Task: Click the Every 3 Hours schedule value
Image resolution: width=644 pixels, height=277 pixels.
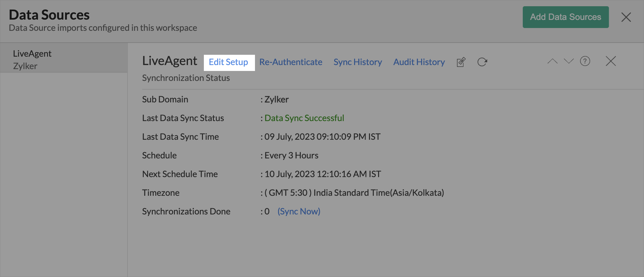Action: point(291,155)
